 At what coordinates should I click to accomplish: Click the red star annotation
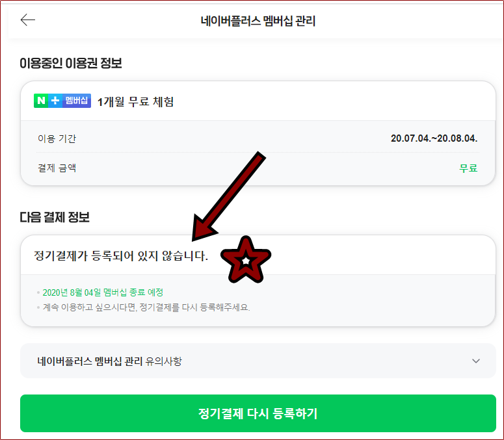click(x=246, y=261)
